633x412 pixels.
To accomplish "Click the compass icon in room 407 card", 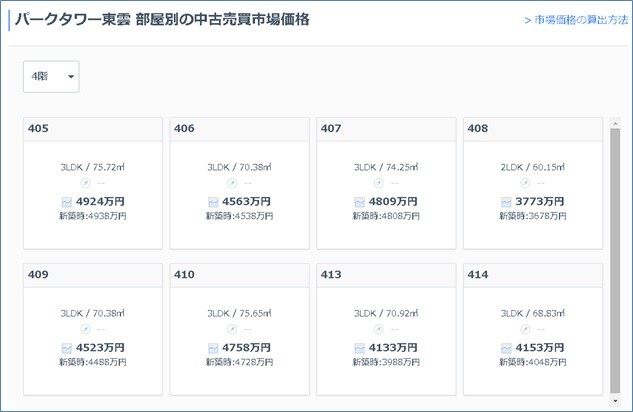I will [x=378, y=183].
